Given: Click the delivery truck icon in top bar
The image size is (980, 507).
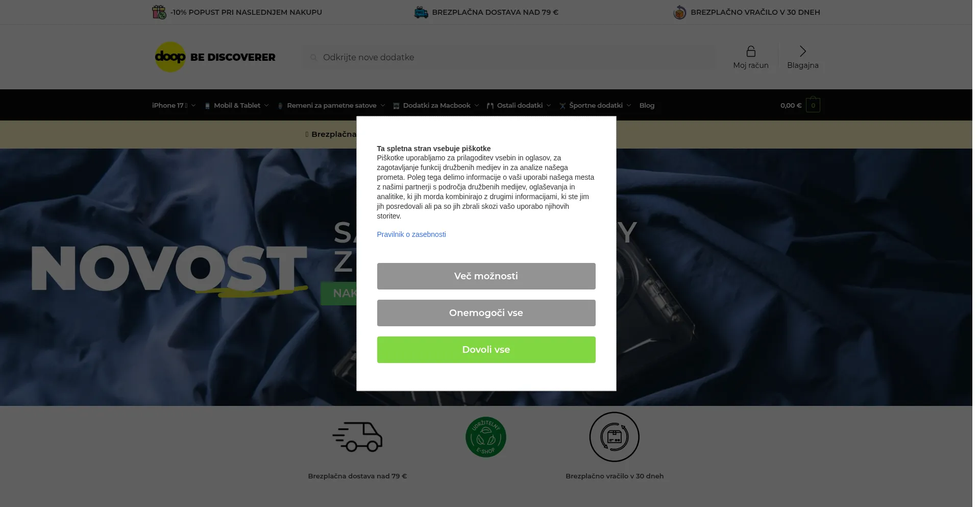Looking at the screenshot, I should tap(421, 12).
